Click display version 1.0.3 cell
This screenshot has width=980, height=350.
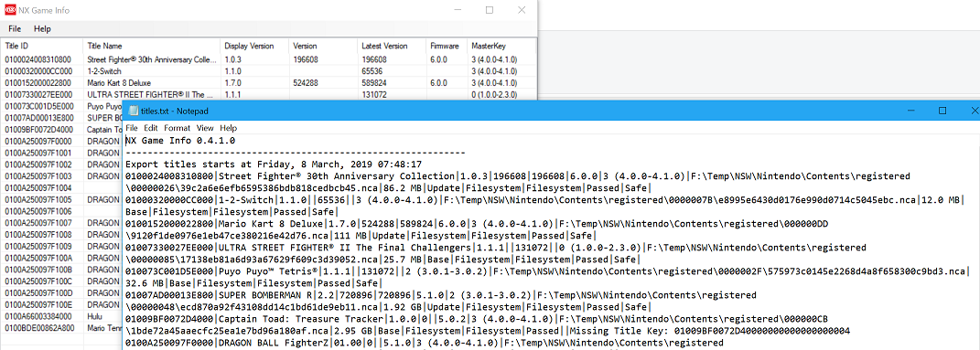click(232, 60)
